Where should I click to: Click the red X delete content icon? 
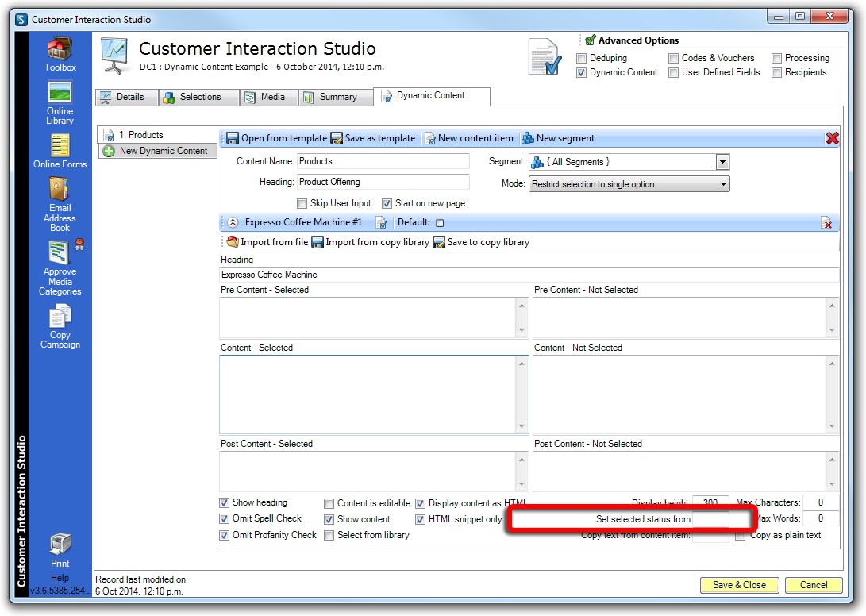pos(832,139)
